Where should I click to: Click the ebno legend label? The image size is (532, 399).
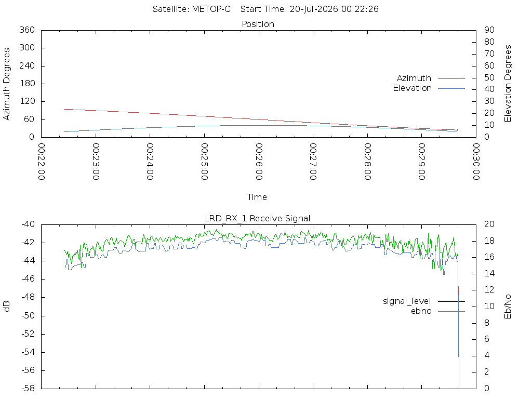pos(421,311)
